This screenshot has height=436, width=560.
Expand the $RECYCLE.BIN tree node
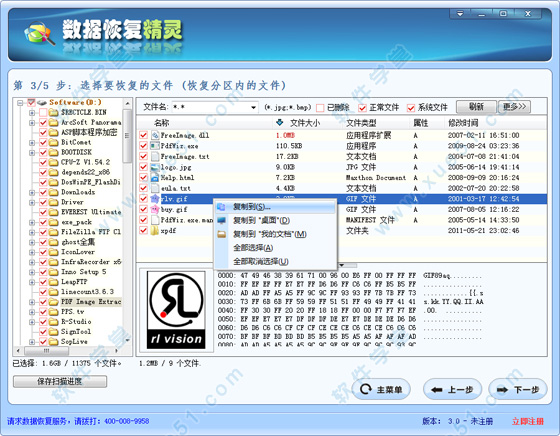[x=32, y=113]
